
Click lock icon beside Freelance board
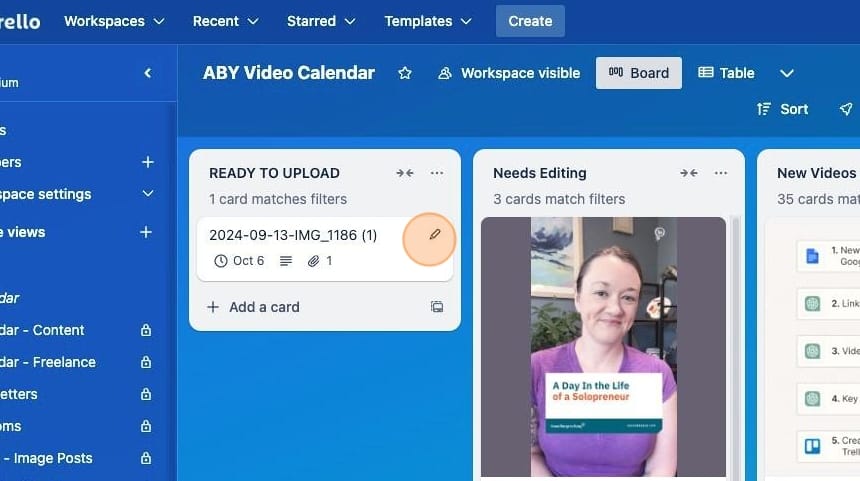tap(146, 362)
